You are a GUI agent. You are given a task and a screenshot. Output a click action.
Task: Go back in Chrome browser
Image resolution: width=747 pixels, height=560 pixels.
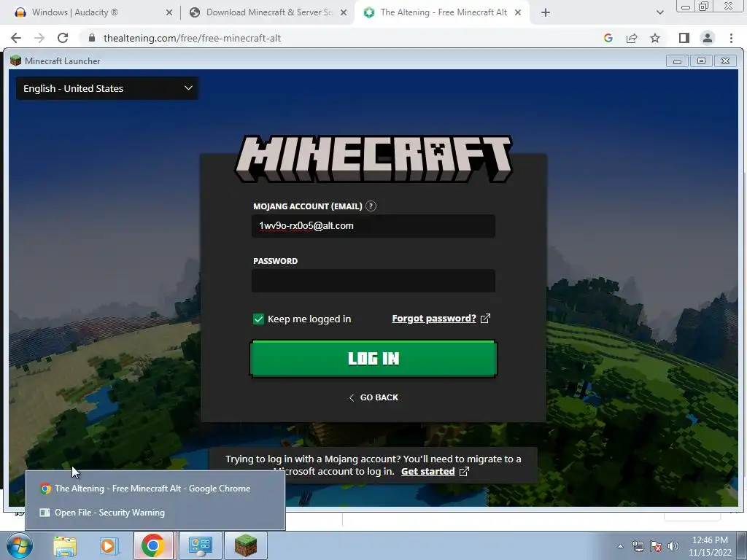click(x=16, y=38)
